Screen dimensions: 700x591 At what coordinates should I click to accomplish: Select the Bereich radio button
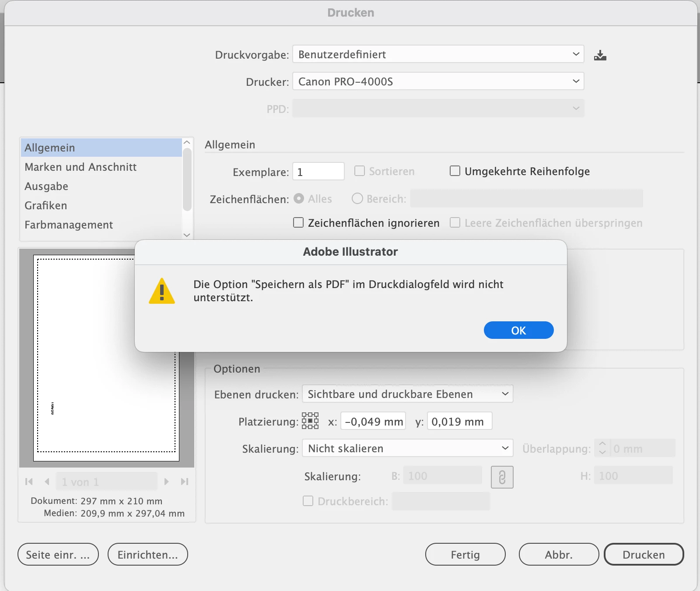pos(357,198)
